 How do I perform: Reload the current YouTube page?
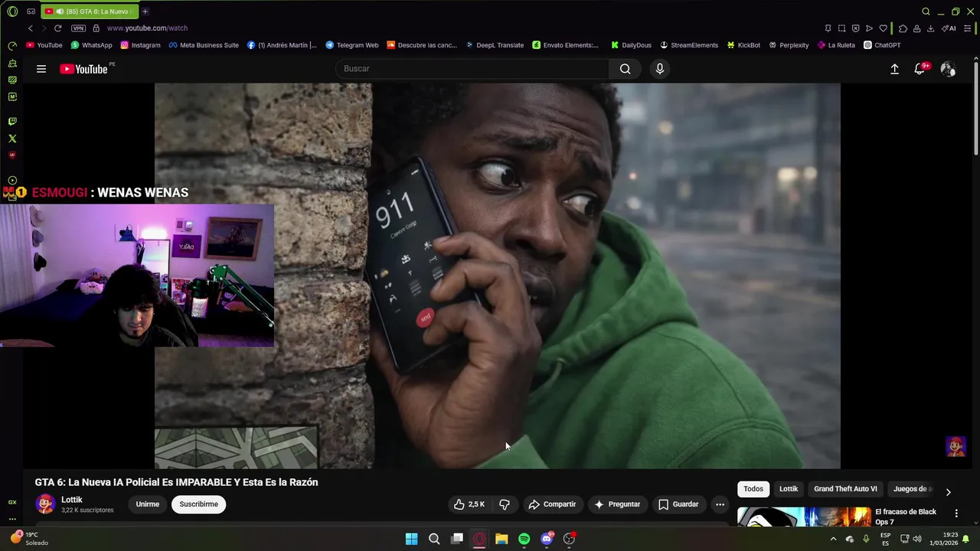click(57, 28)
